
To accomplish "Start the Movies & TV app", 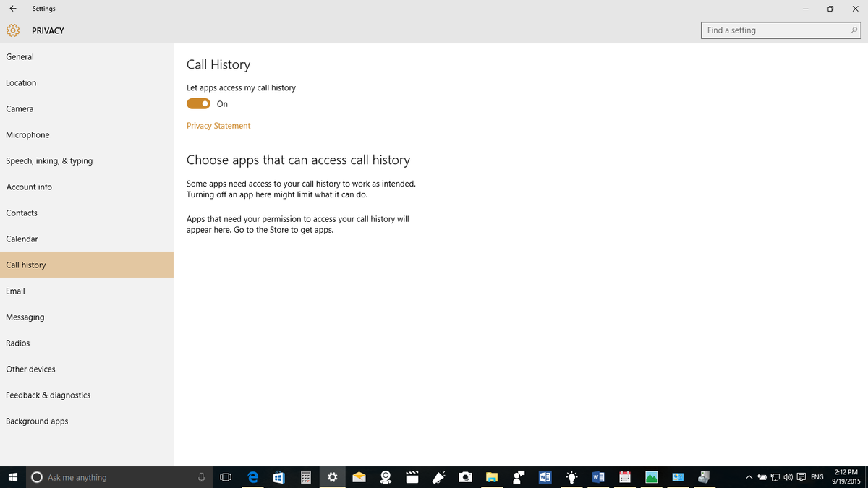I will coord(412,477).
